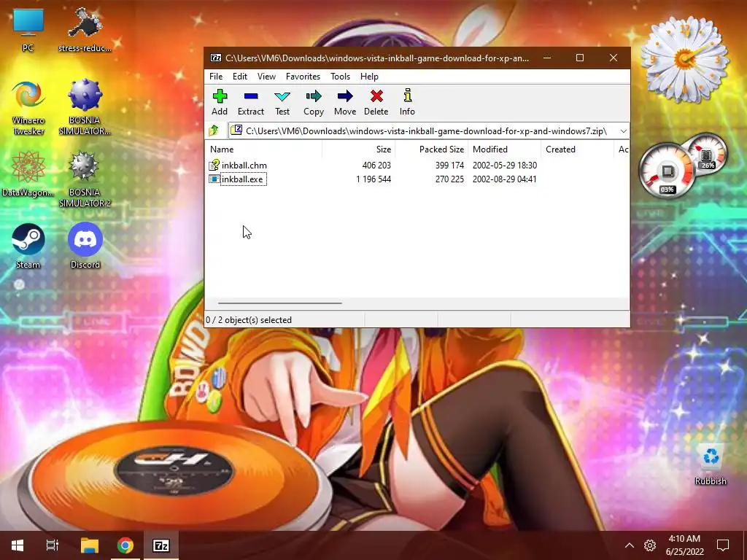The height and width of the screenshot is (560, 747).
Task: Click modified date 2002-05-29 18:30
Action: point(505,166)
